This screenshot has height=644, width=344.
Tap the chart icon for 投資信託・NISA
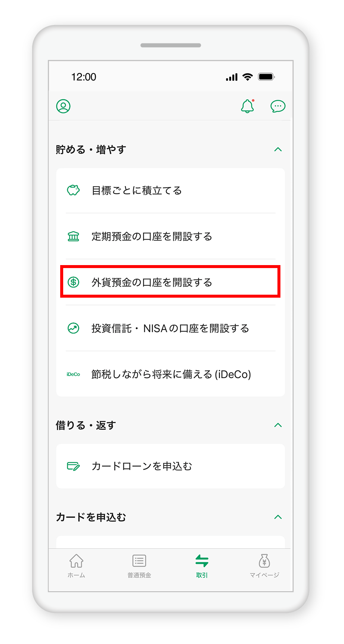click(73, 328)
